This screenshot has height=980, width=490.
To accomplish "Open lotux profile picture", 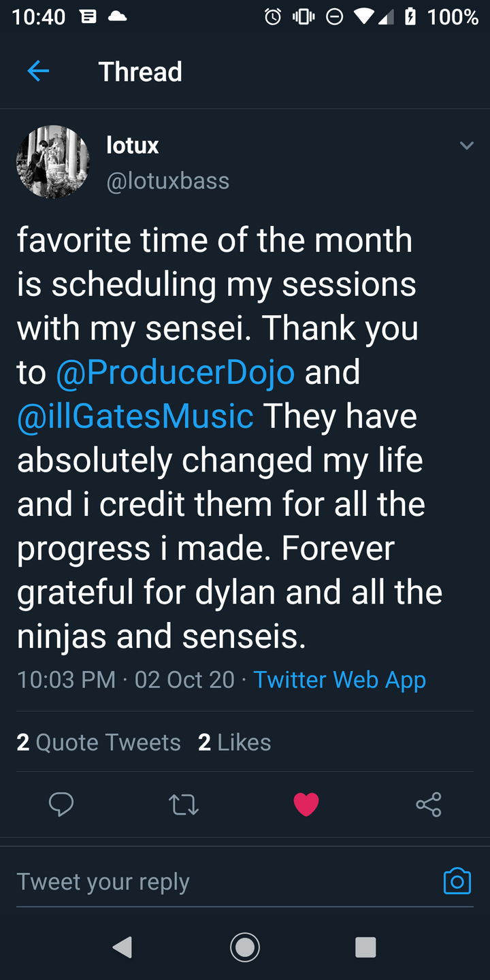I will [x=52, y=162].
